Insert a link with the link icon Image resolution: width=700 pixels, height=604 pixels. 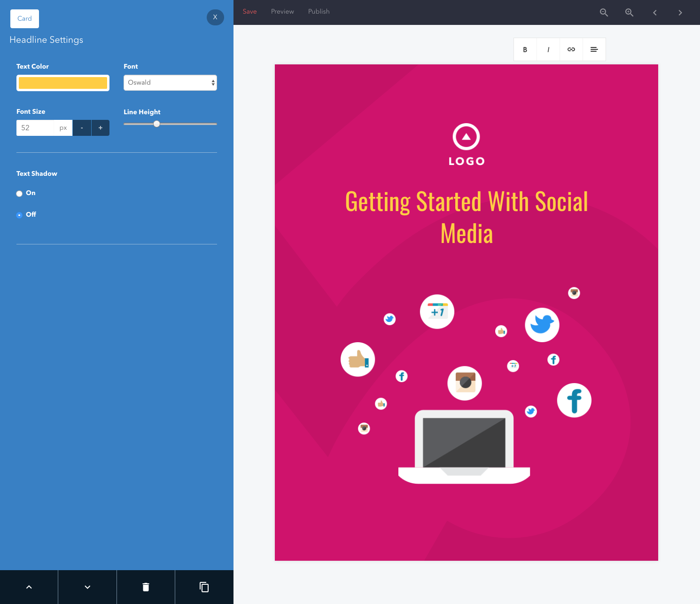[x=571, y=49]
